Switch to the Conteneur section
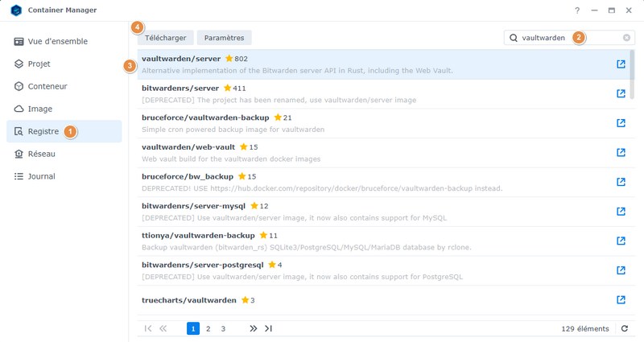The image size is (644, 342). click(64, 86)
